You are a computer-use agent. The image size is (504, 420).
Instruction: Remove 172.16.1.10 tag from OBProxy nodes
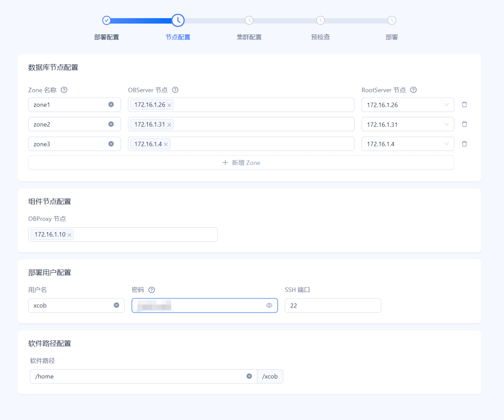pyautogui.click(x=70, y=235)
